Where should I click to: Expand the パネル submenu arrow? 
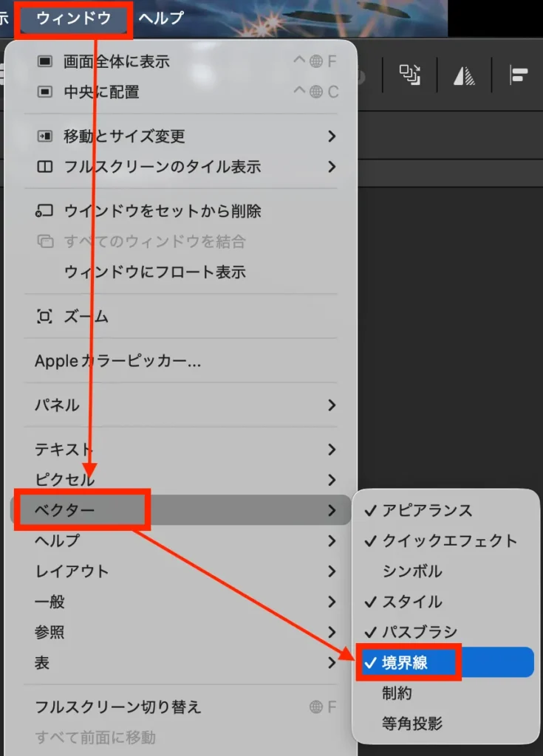tap(332, 405)
